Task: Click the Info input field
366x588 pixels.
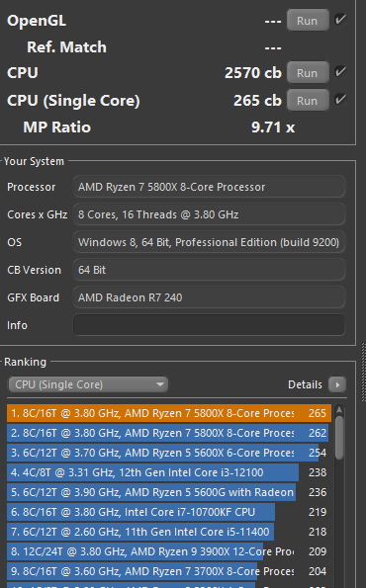Action: click(209, 325)
